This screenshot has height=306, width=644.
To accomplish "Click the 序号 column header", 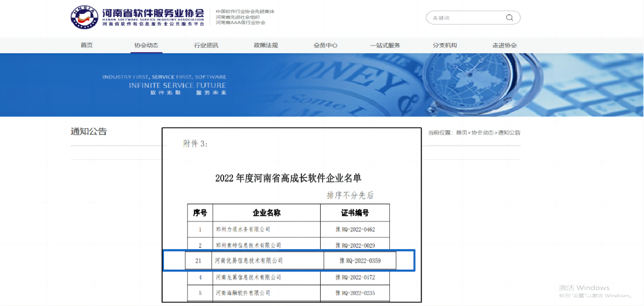I will point(200,213).
